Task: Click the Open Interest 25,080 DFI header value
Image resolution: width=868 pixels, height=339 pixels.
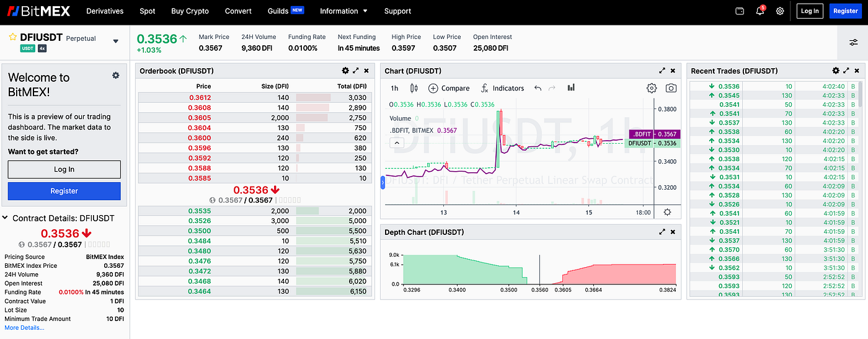Action: point(490,48)
